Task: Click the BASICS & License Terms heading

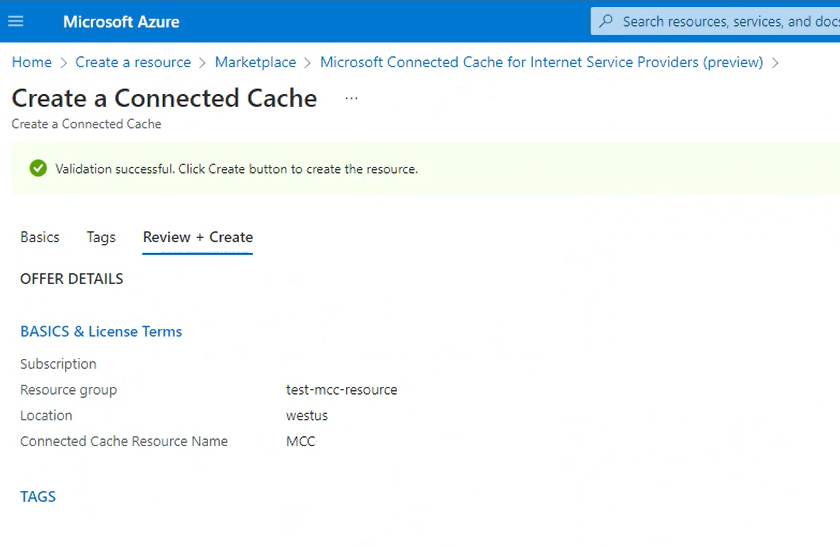Action: (101, 331)
